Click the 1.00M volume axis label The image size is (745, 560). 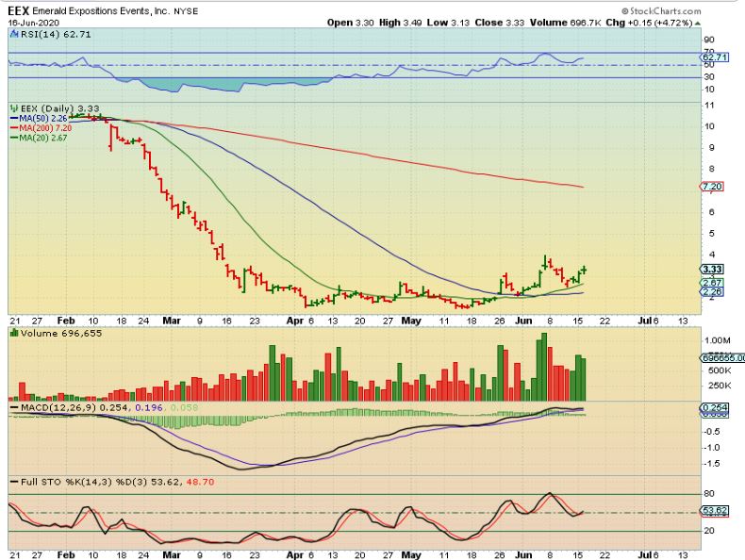(718, 340)
